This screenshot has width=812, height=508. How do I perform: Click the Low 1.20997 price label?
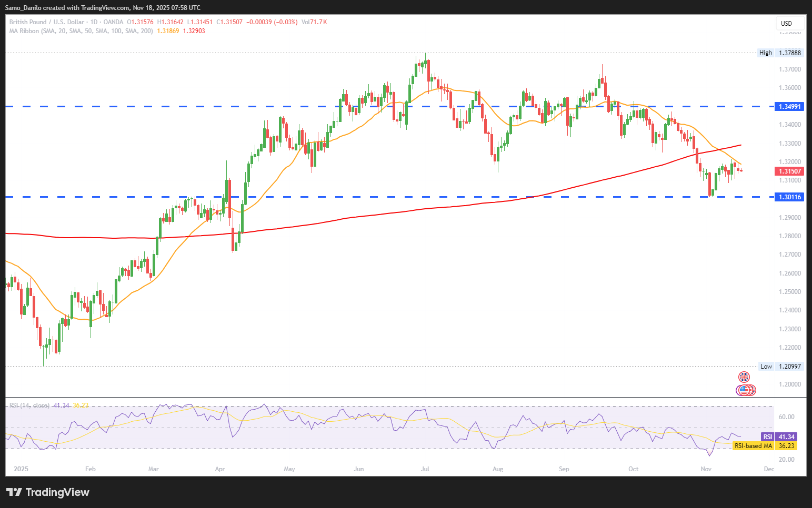[779, 367]
